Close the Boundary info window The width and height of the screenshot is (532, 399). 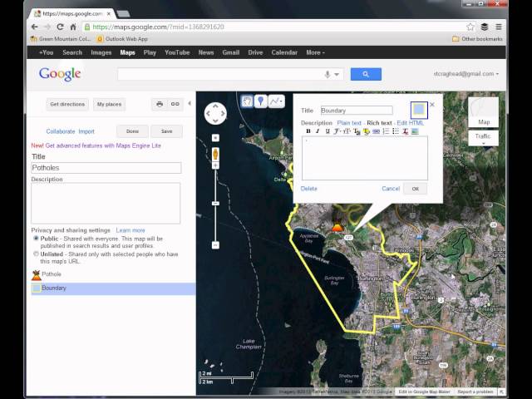point(432,105)
